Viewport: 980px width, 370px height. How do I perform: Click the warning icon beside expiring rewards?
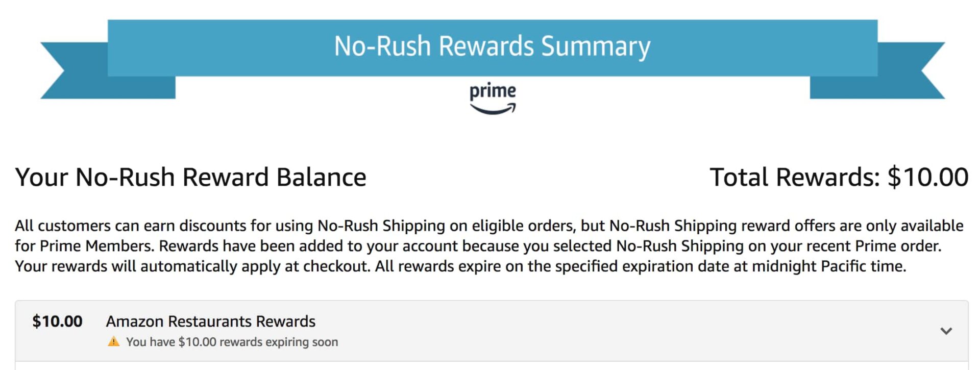pos(113,341)
